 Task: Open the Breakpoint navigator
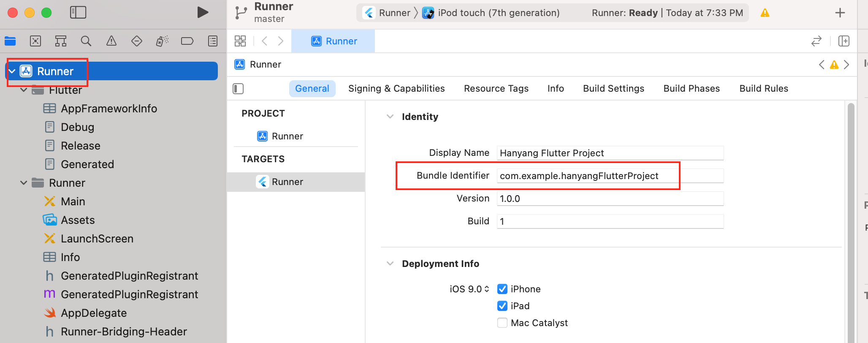187,41
